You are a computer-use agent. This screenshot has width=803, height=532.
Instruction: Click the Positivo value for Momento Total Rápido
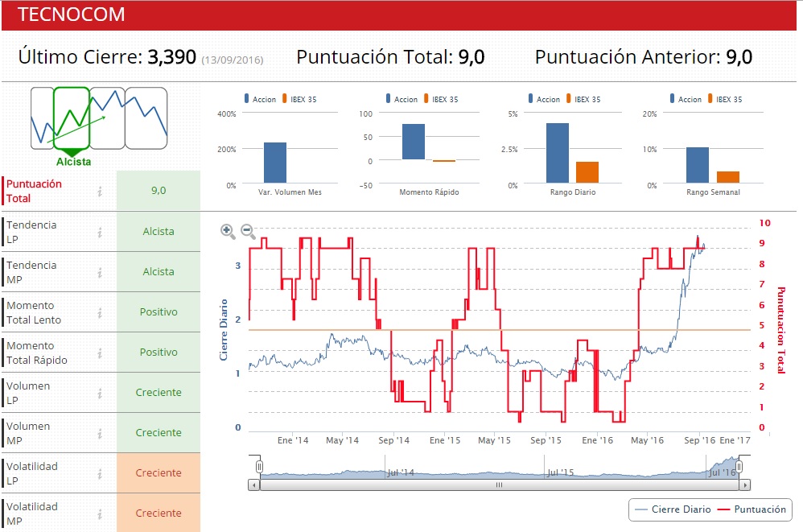(x=159, y=353)
